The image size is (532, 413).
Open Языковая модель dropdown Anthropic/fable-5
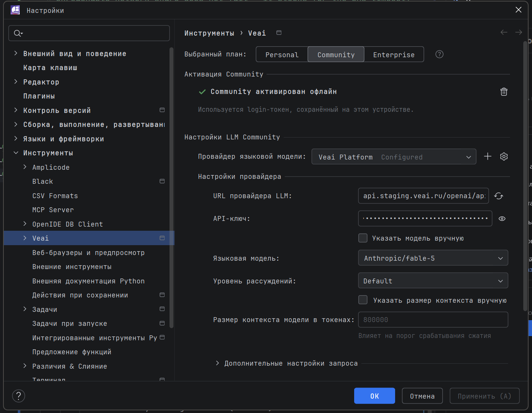pyautogui.click(x=433, y=258)
